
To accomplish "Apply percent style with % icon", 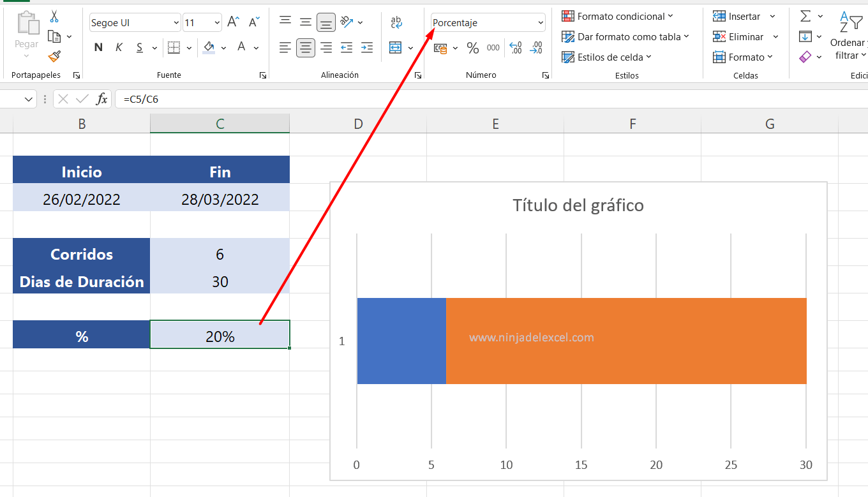I will tap(473, 48).
